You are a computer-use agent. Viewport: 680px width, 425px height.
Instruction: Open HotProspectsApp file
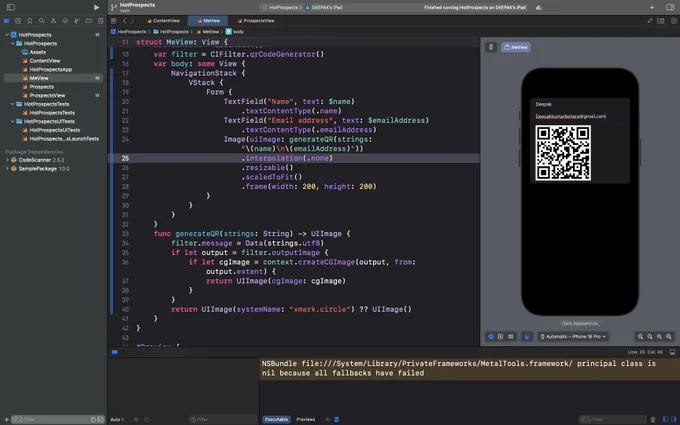[51, 69]
